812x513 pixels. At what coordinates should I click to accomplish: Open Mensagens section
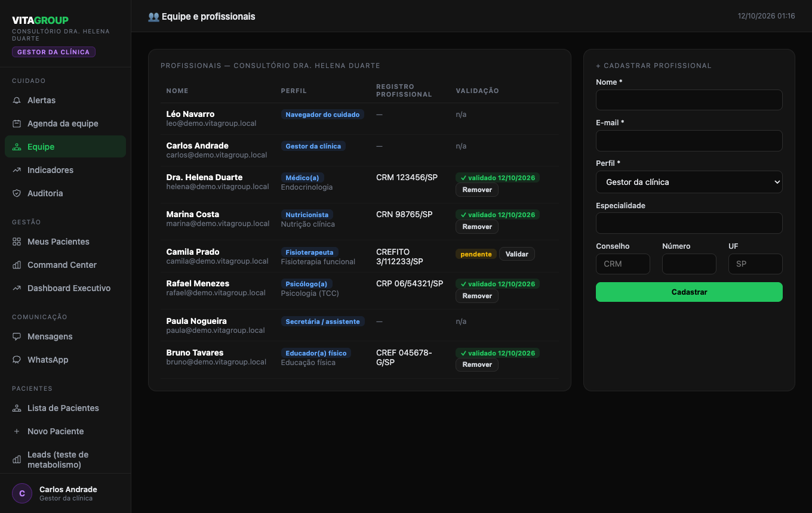pos(65,336)
